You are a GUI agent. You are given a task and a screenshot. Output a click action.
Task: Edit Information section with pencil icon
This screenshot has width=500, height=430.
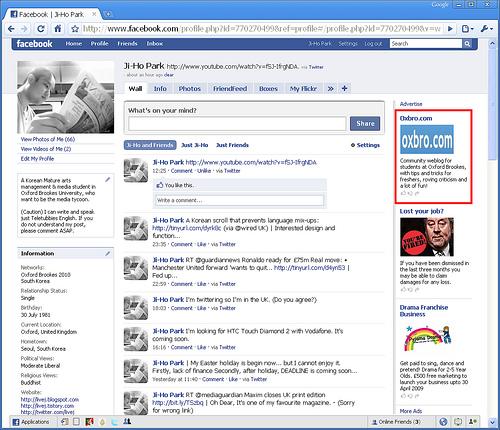point(108,254)
